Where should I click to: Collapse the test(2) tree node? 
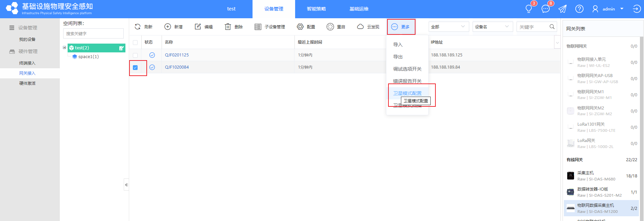pyautogui.click(x=65, y=48)
